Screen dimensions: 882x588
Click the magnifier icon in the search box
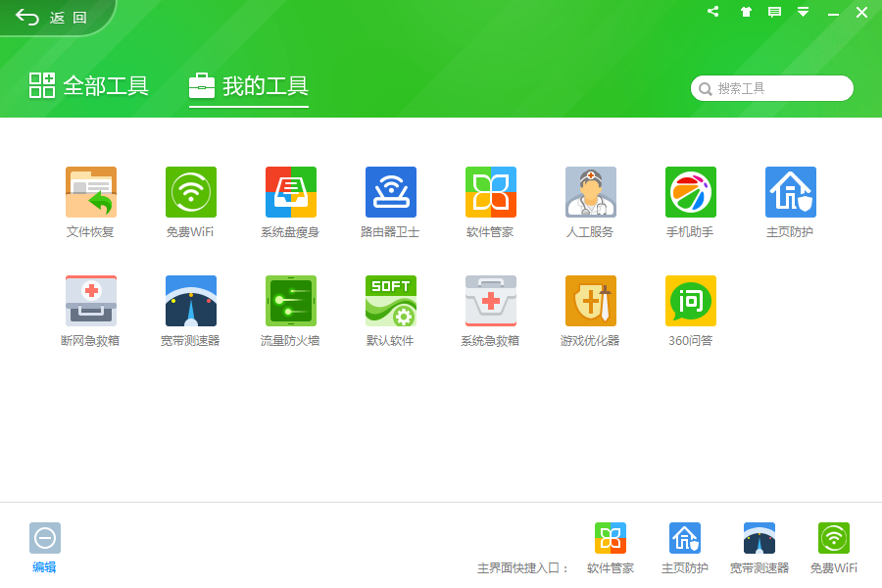coord(705,89)
